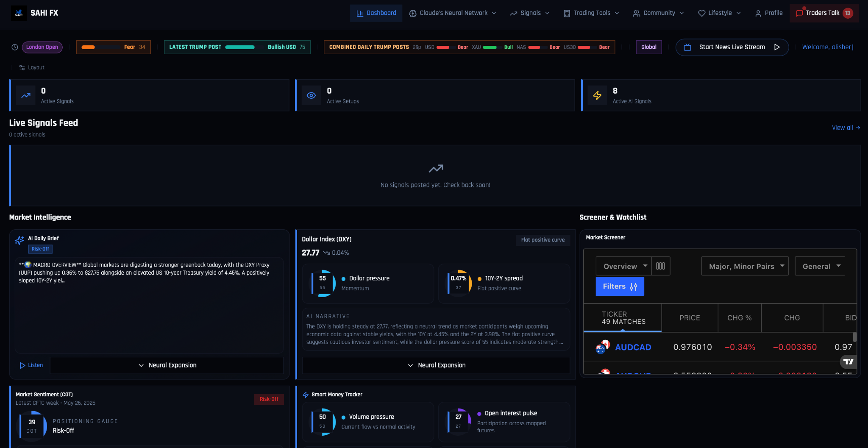The image size is (868, 448).
Task: Click the Active AI Signals lightning icon
Action: click(597, 95)
